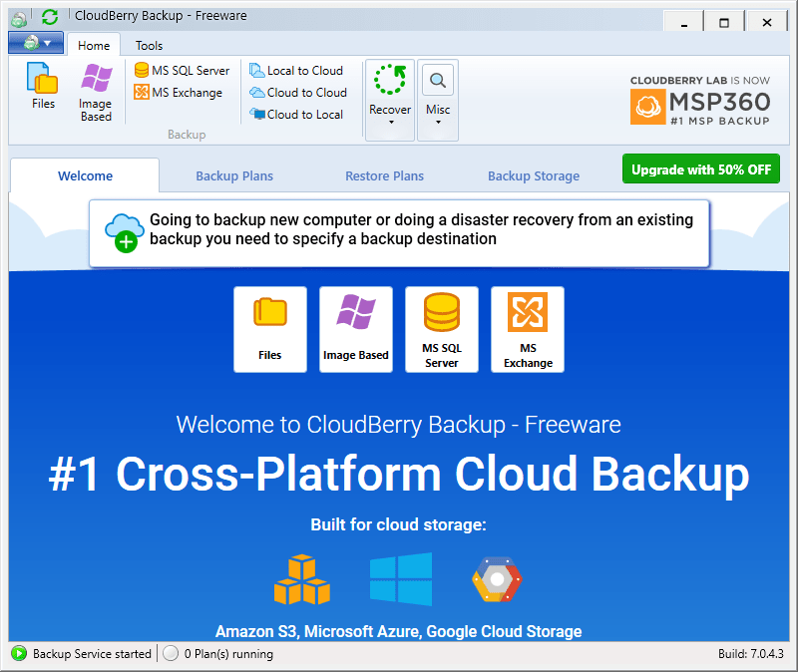Expand the Misc dropdown arrow
The image size is (798, 672).
[x=438, y=122]
